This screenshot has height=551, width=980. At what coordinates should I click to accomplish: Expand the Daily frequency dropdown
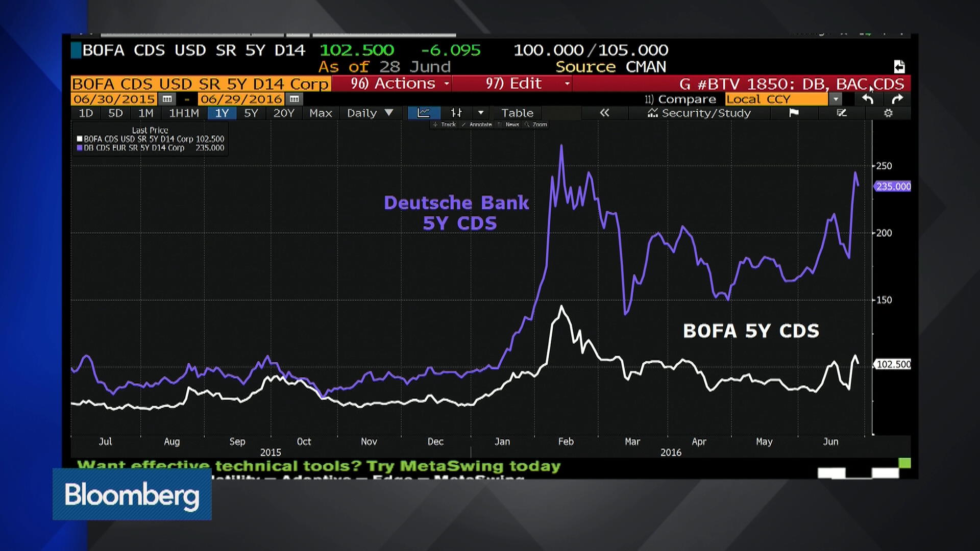[370, 113]
